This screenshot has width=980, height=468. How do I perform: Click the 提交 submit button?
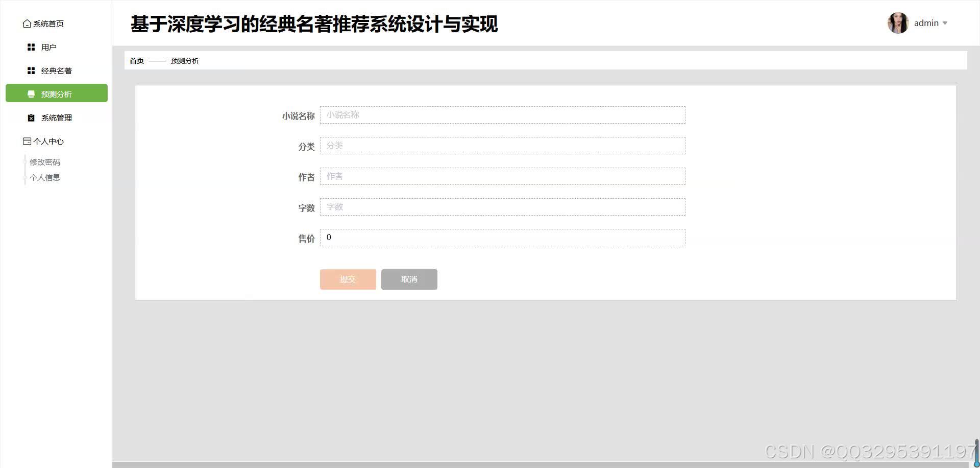click(348, 279)
